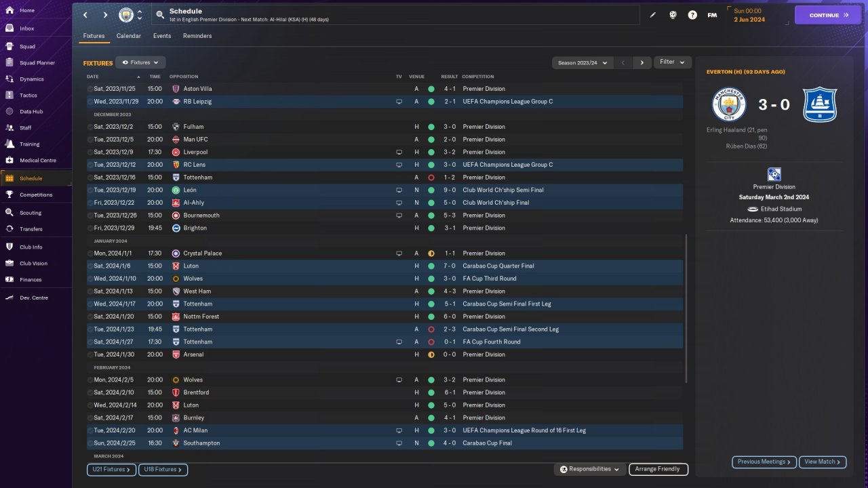The height and width of the screenshot is (488, 868).
Task: Open the Staff section
Action: [x=26, y=128]
